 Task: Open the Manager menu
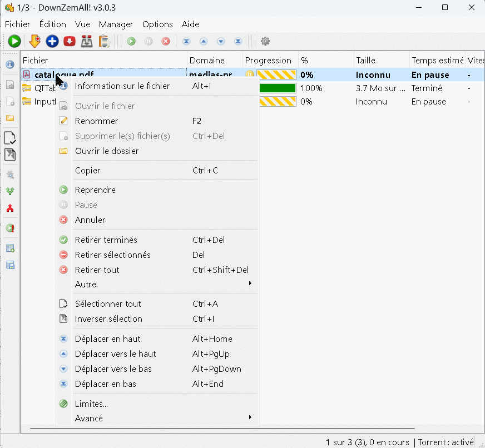click(x=116, y=24)
